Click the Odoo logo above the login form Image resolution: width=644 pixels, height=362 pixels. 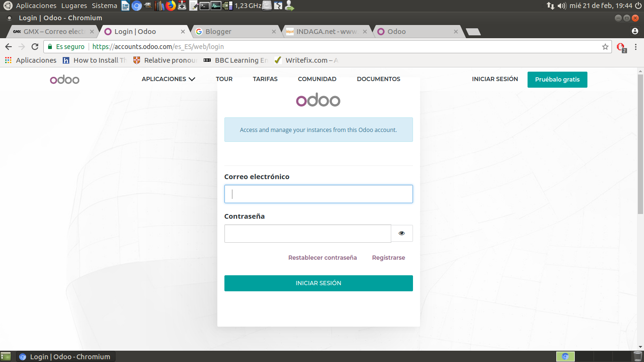(x=318, y=100)
